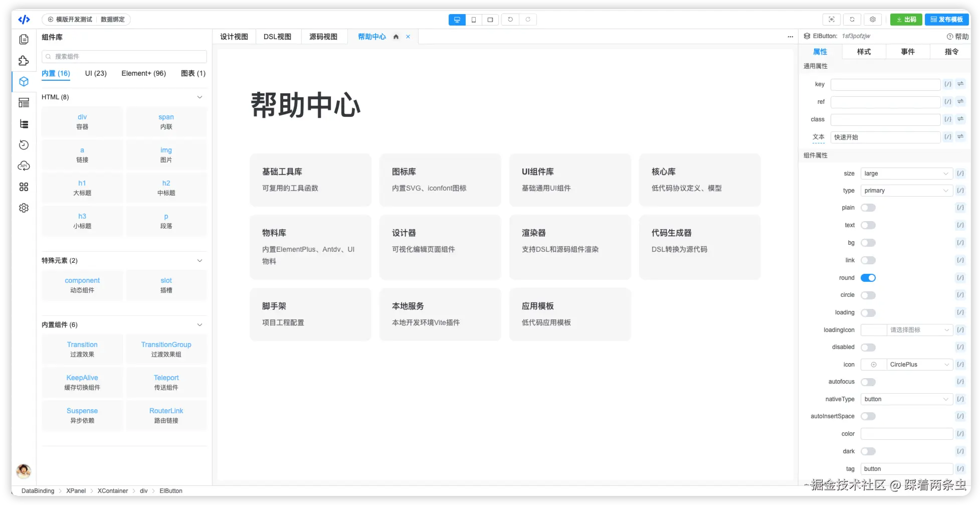Image resolution: width=980 pixels, height=505 pixels.
Task: Switch to the 源码视图 tab
Action: [323, 37]
